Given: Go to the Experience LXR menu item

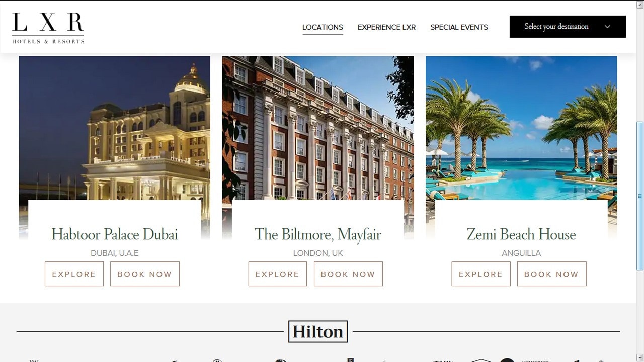Looking at the screenshot, I should point(386,27).
